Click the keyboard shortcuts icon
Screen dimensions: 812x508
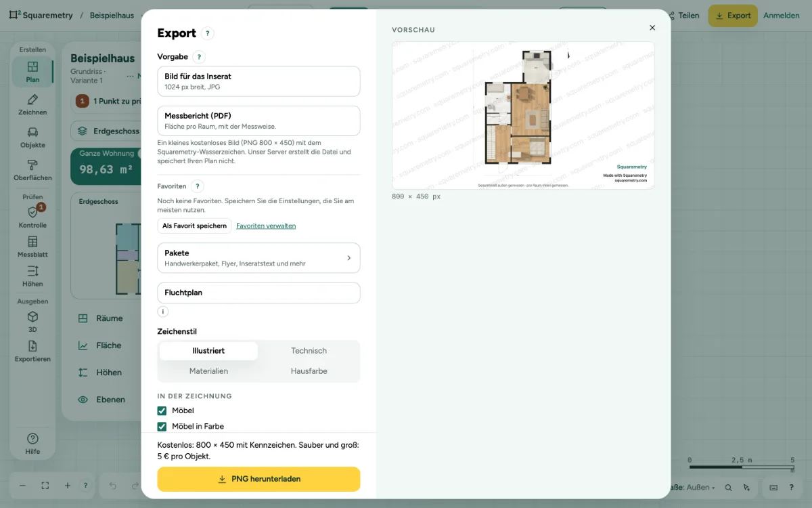point(773,487)
